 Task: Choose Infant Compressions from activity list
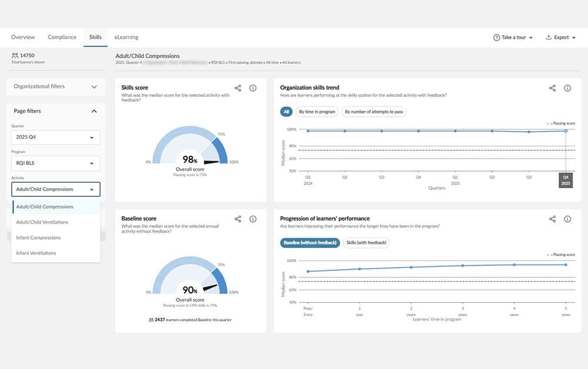coord(38,237)
